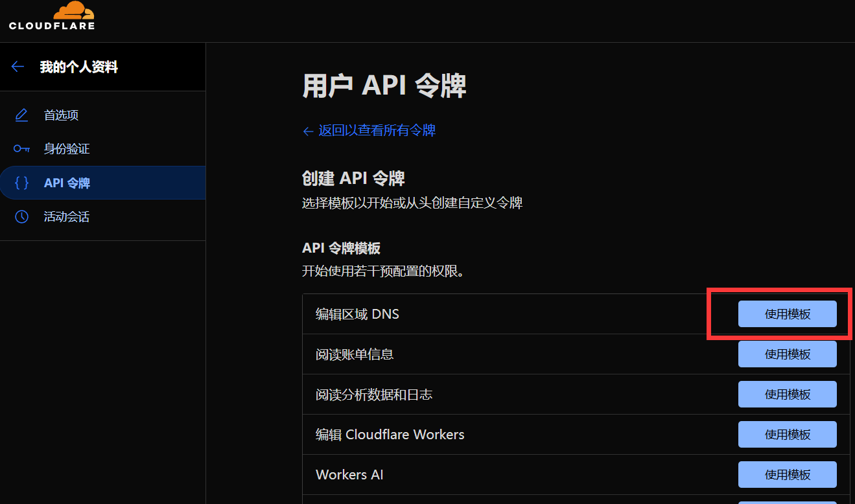Follow the 返回以查看所有令牌 link
Image resolution: width=855 pixels, height=504 pixels.
(x=377, y=131)
